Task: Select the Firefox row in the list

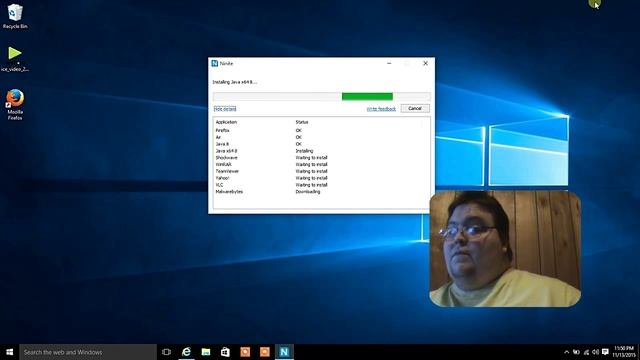Action: point(321,131)
